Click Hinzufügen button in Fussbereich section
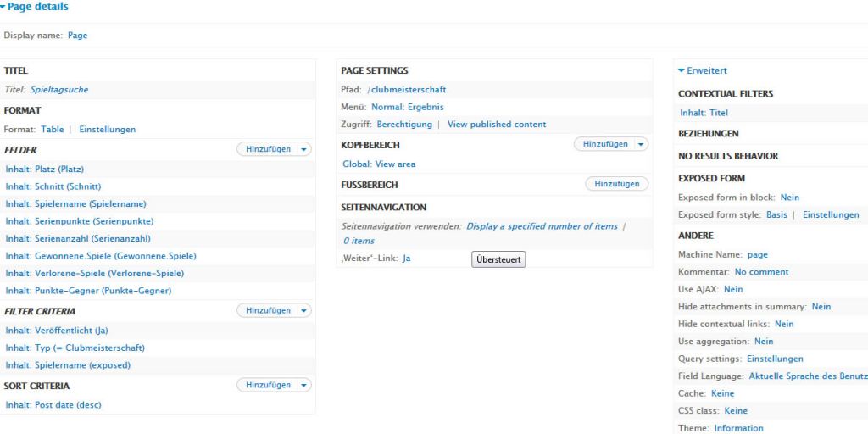The image size is (868, 434). pos(616,184)
